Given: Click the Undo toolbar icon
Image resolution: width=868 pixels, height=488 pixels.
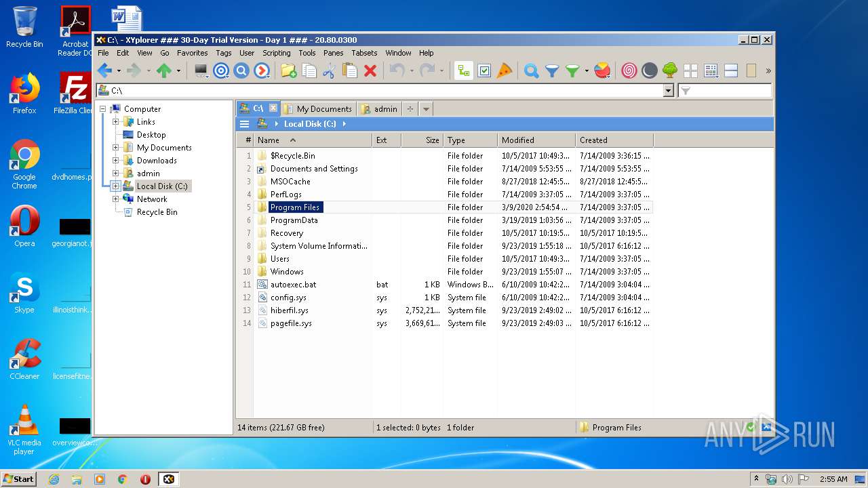Looking at the screenshot, I should (397, 70).
